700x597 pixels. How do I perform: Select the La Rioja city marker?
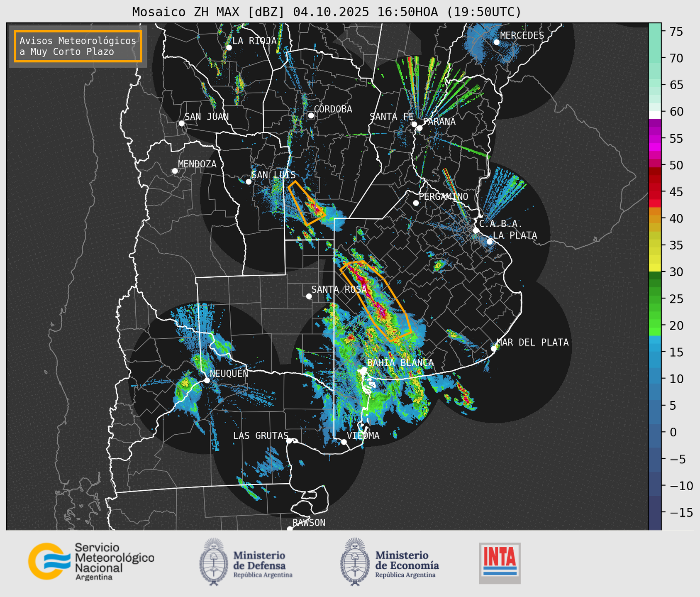click(x=229, y=48)
